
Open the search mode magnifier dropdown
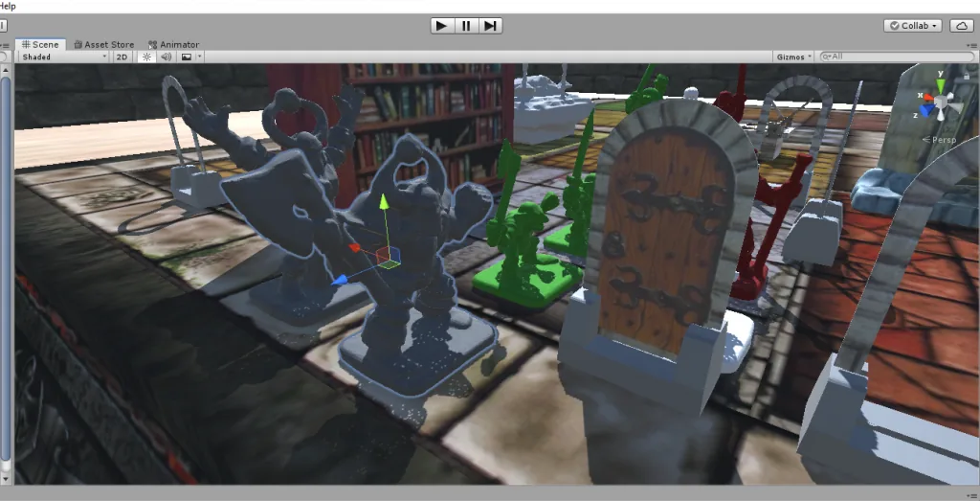[826, 57]
